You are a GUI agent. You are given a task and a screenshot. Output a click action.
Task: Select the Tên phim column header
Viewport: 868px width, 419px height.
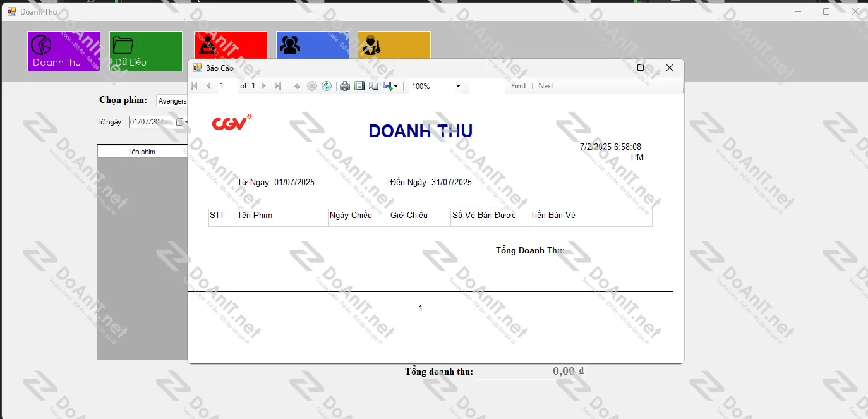[x=152, y=151]
